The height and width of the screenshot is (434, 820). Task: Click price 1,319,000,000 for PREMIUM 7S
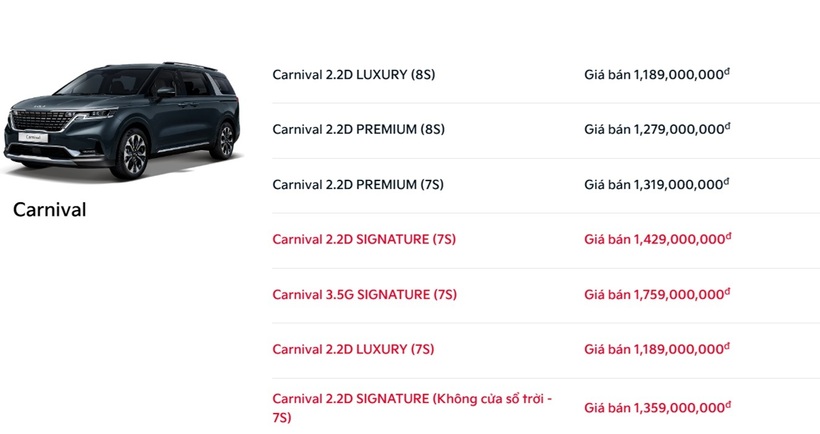657,184
